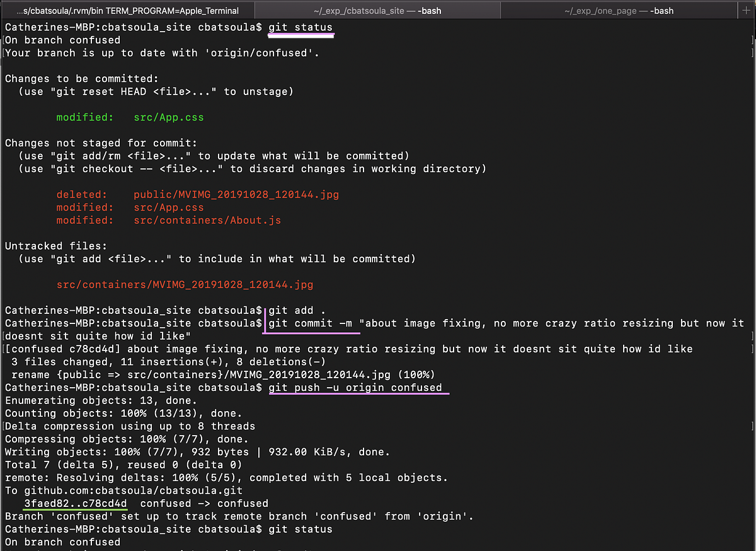Click the untracked src/containers/MVIMG_20191028_120144.jpg path

(x=185, y=284)
